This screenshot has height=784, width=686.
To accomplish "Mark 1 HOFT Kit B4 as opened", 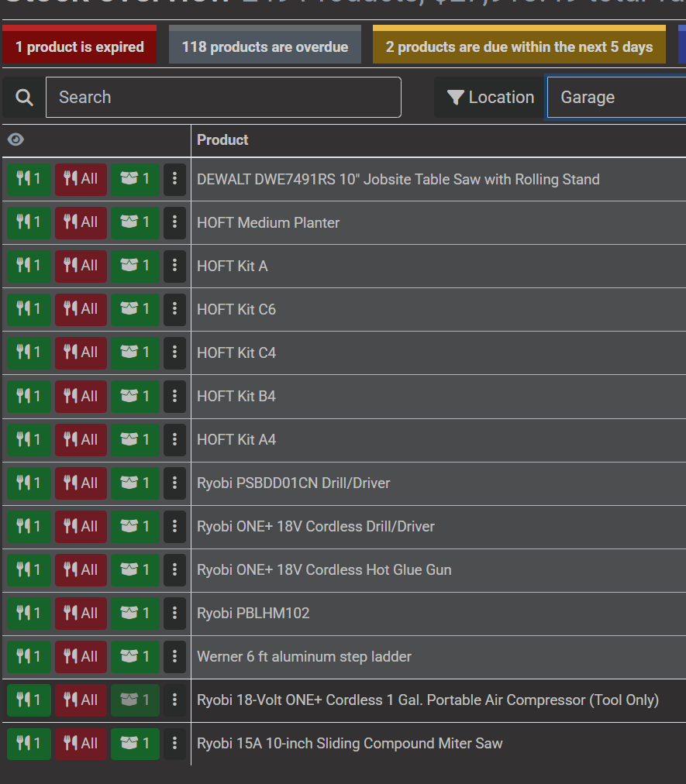I will click(x=135, y=396).
